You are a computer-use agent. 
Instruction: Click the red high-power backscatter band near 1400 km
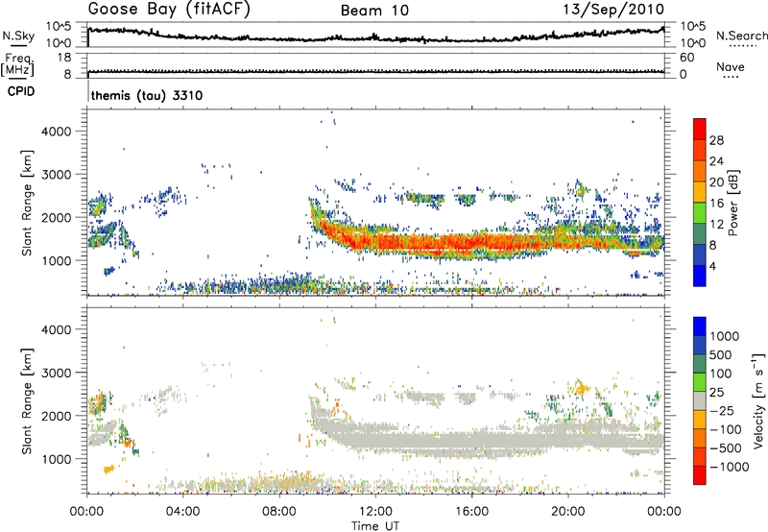[x=441, y=243]
